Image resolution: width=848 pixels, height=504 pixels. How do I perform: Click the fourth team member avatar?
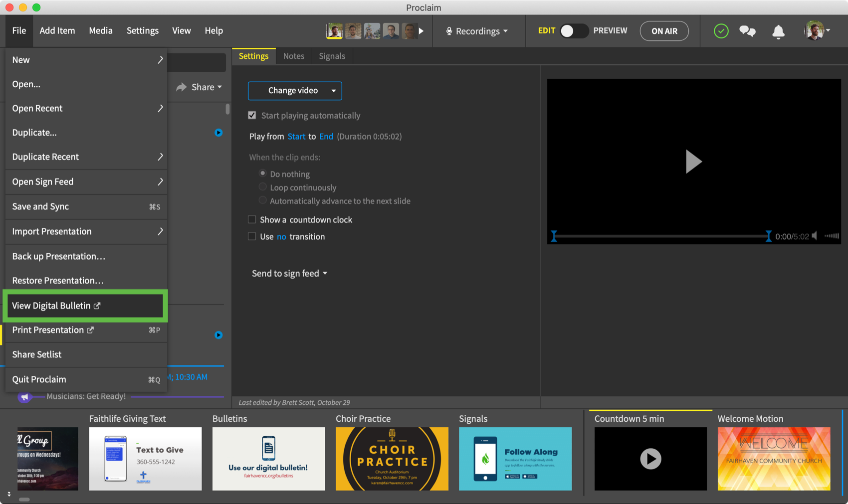(x=391, y=31)
